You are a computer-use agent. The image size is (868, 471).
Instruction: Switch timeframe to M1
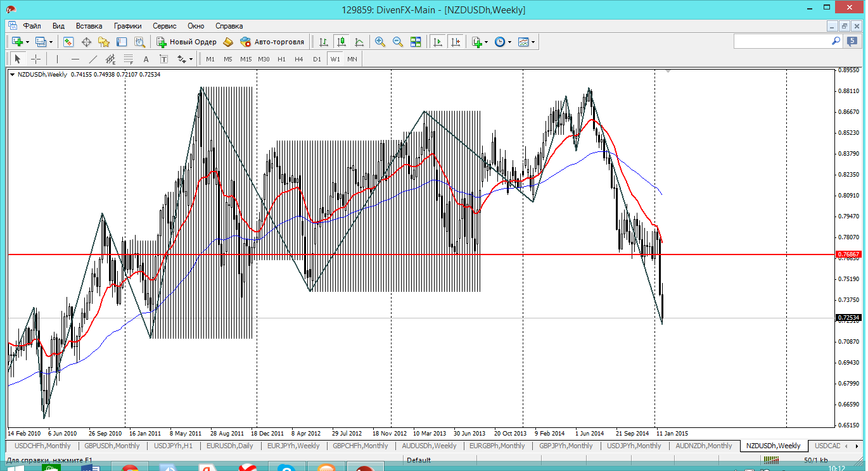[x=210, y=59]
